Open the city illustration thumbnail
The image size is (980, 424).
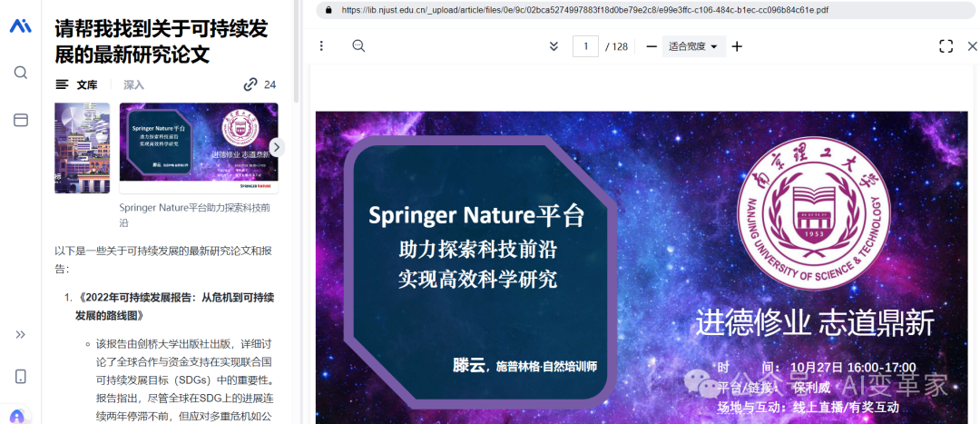[x=82, y=148]
